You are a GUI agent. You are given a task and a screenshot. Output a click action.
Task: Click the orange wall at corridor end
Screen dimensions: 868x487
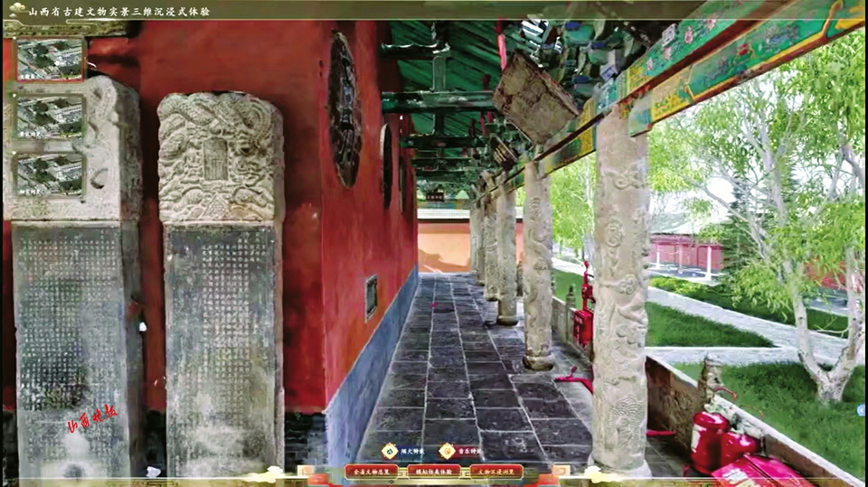(x=443, y=248)
